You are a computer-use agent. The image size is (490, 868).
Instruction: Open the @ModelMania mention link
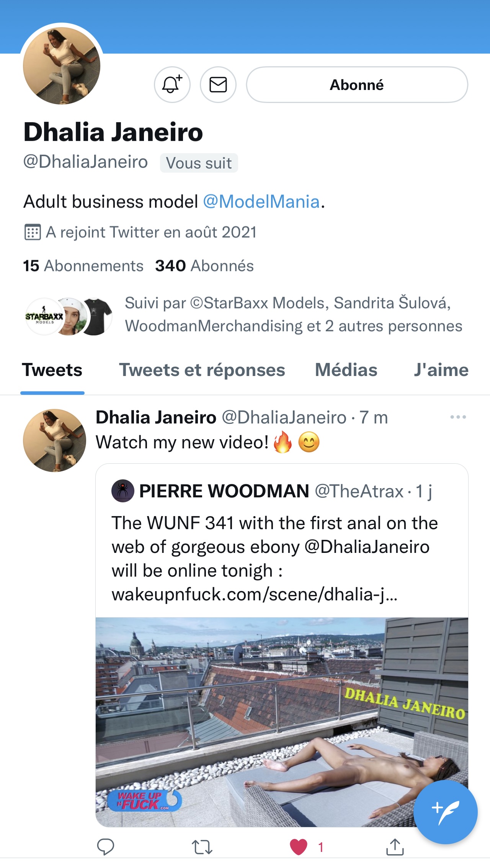pyautogui.click(x=261, y=202)
